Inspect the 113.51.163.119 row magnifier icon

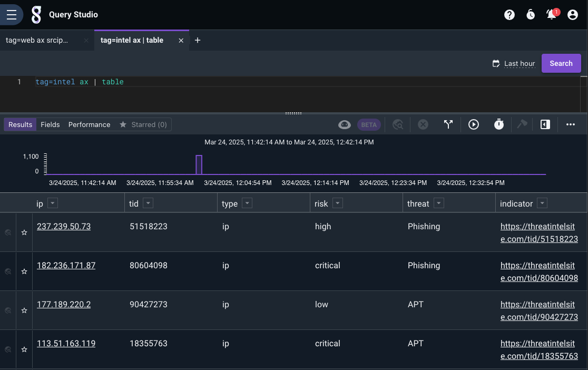(8, 350)
